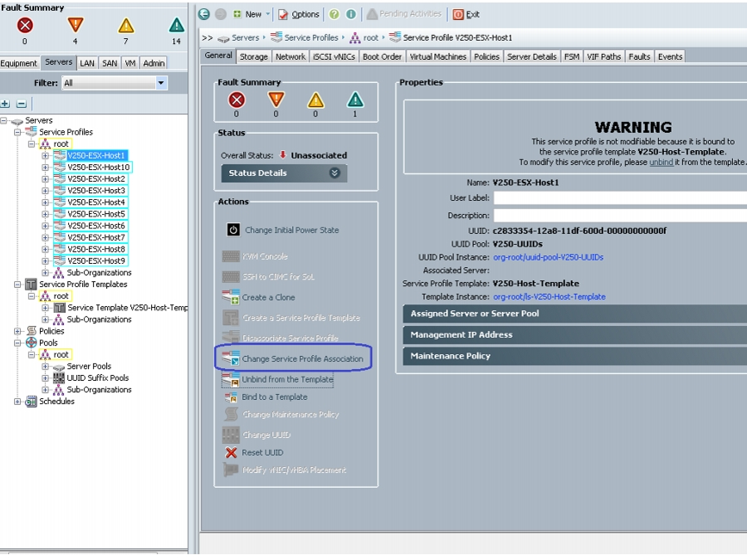The width and height of the screenshot is (747, 560).
Task: Switch to the Admin navigation tab
Action: 154,63
